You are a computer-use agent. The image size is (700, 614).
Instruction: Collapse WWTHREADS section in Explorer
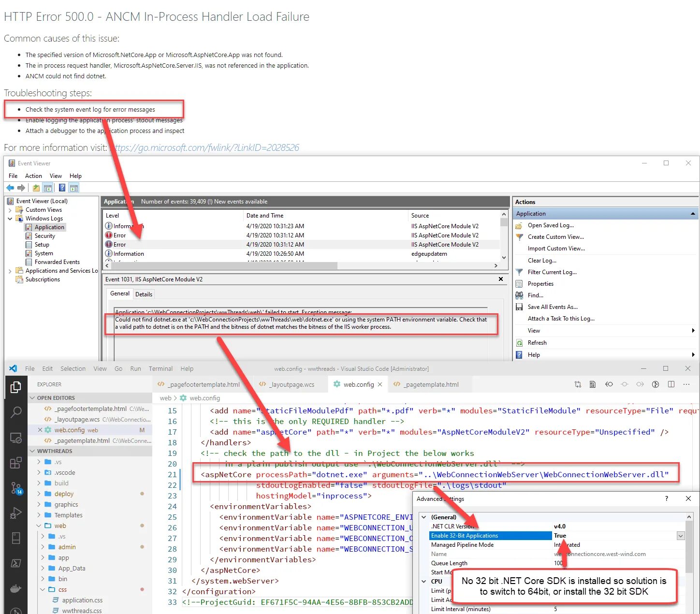(32, 451)
